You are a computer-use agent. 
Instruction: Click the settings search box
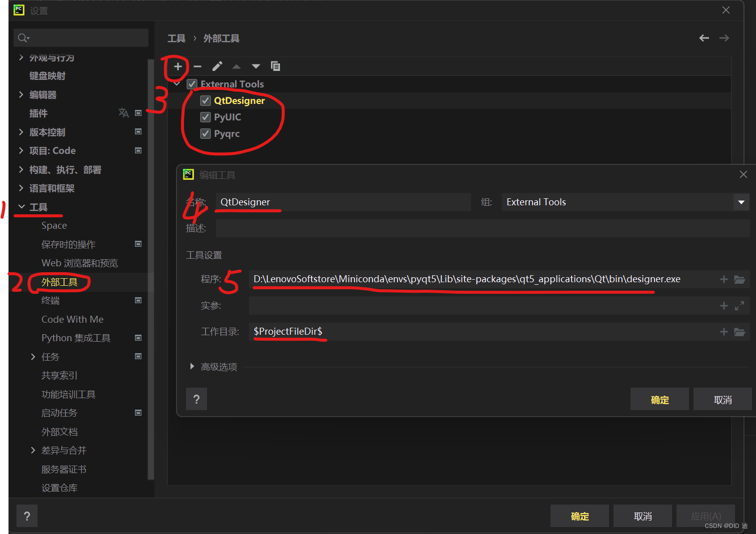pos(81,38)
